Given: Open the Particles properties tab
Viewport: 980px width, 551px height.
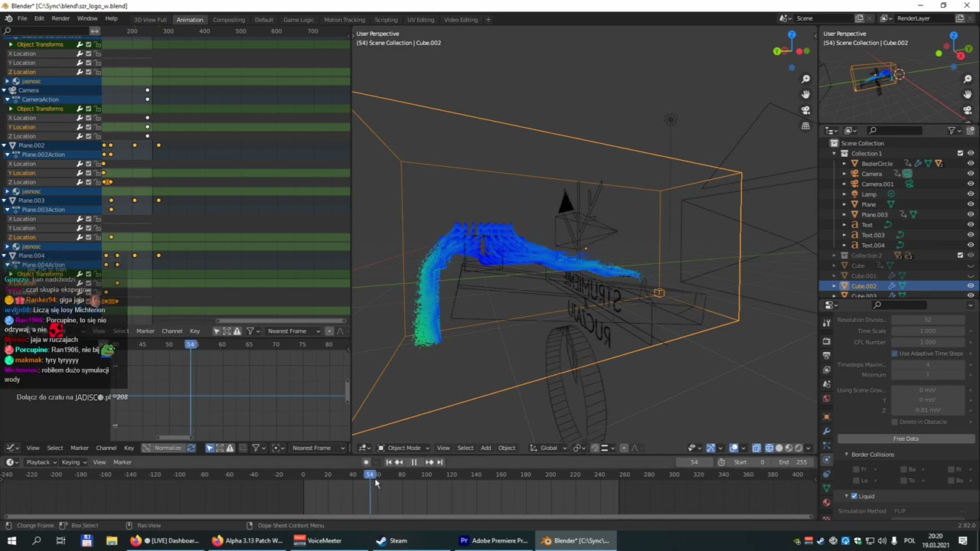Looking at the screenshot, I should pos(826,446).
